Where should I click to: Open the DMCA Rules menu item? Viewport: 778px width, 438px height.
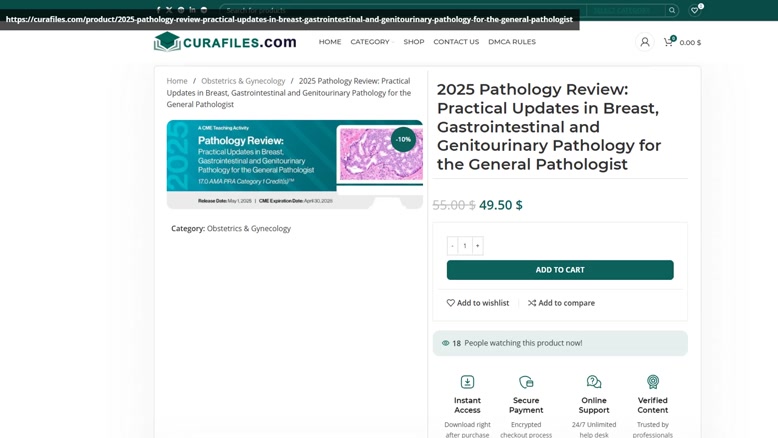pyautogui.click(x=512, y=42)
